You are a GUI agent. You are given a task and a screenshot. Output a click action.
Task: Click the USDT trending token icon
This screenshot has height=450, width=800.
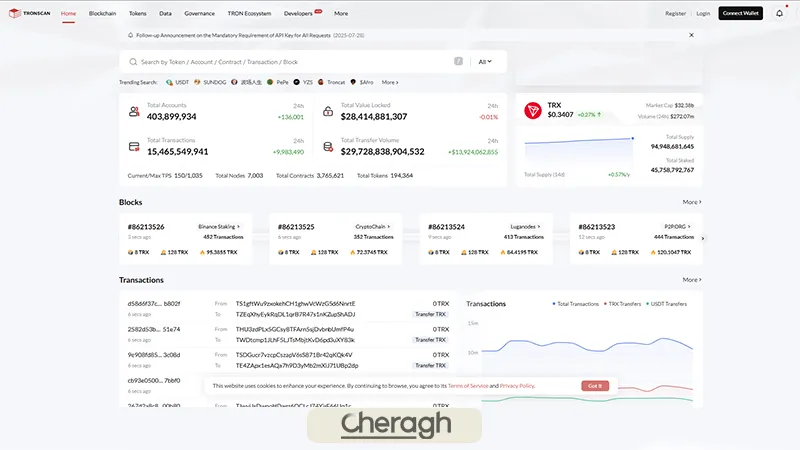click(169, 82)
